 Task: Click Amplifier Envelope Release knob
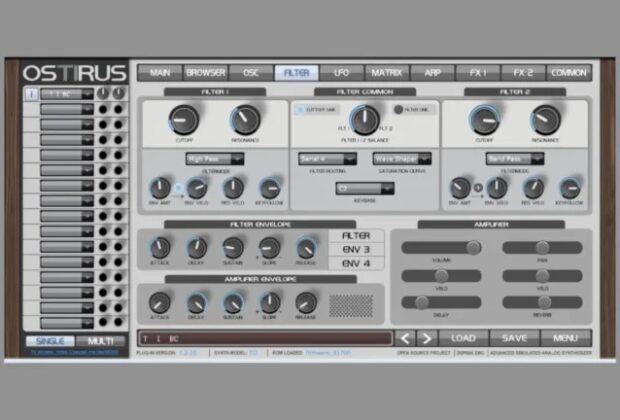(306, 303)
